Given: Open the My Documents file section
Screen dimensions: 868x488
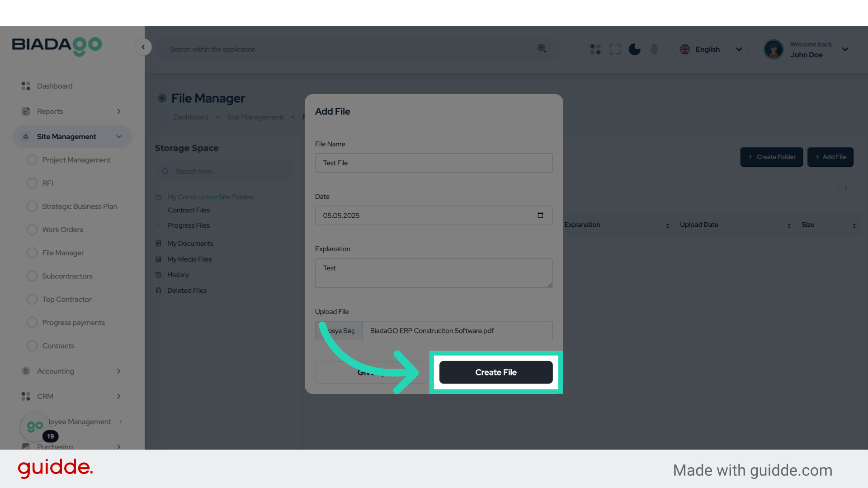Looking at the screenshot, I should tap(190, 243).
